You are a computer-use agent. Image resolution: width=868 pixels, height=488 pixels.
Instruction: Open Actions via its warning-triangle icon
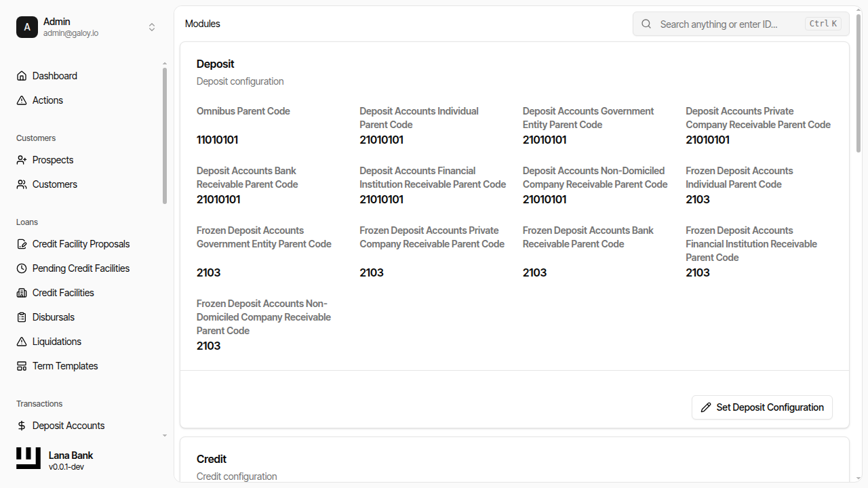(21, 100)
